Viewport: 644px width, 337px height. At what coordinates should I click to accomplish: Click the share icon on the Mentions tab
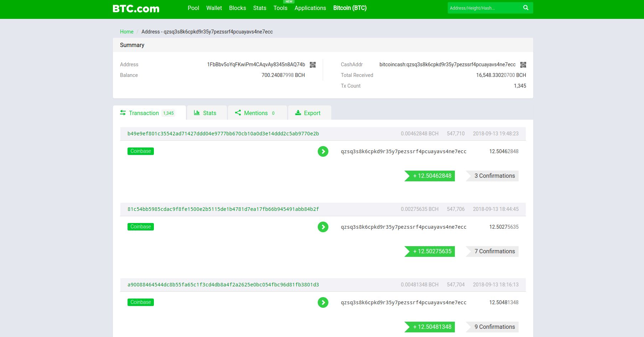238,113
